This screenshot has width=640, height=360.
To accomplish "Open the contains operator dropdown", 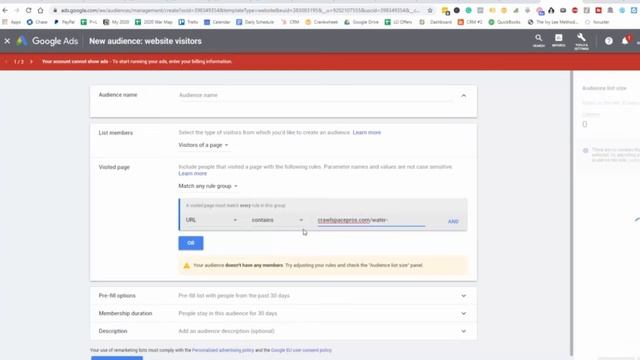I will 277,220.
